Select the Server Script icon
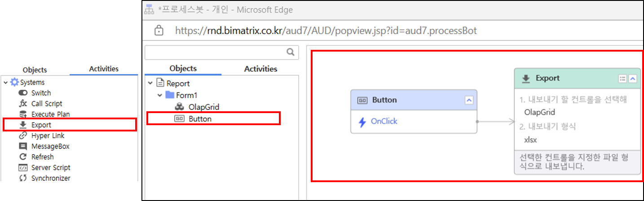 [23, 168]
